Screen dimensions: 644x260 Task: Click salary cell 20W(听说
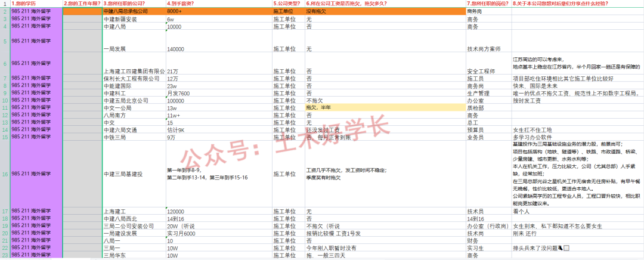219,227
